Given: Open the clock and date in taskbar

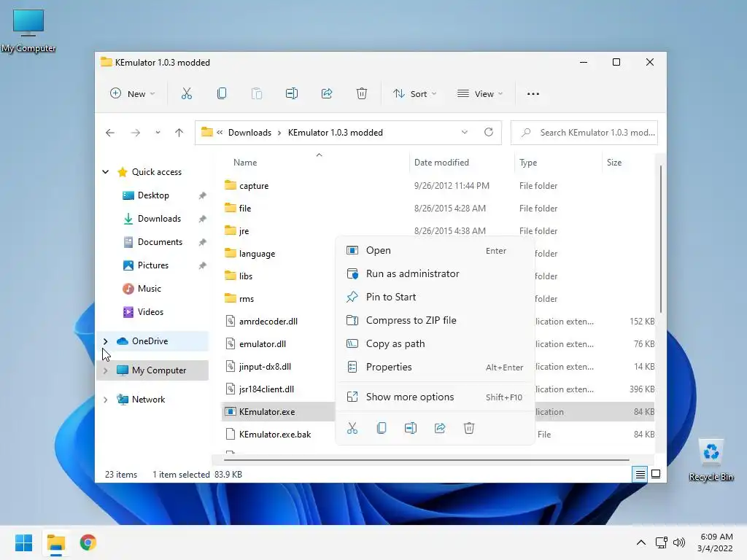Looking at the screenshot, I should click(715, 542).
